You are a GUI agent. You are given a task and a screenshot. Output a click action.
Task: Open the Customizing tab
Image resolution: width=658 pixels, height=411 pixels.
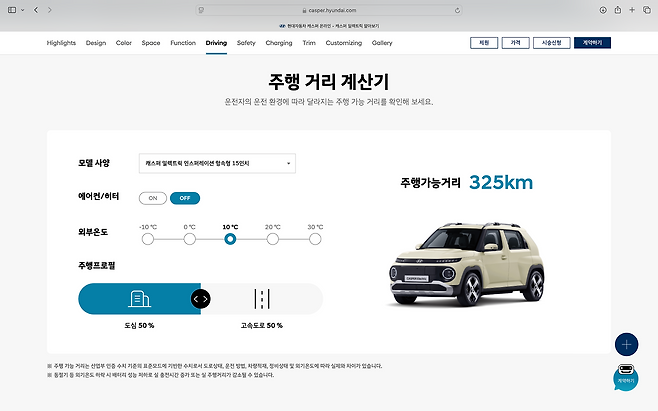tap(343, 43)
